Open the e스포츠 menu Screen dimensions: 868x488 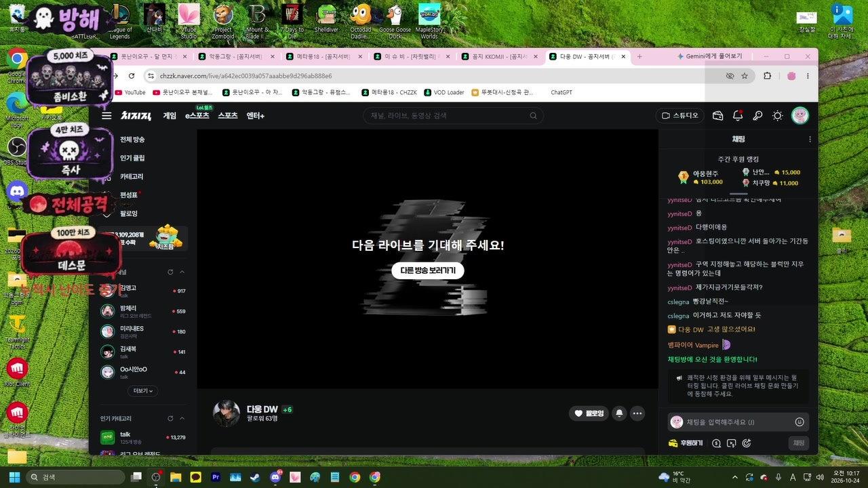point(197,116)
